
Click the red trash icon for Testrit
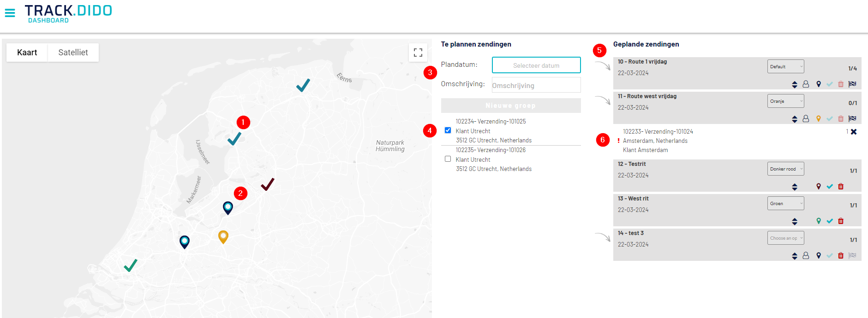[x=841, y=186]
